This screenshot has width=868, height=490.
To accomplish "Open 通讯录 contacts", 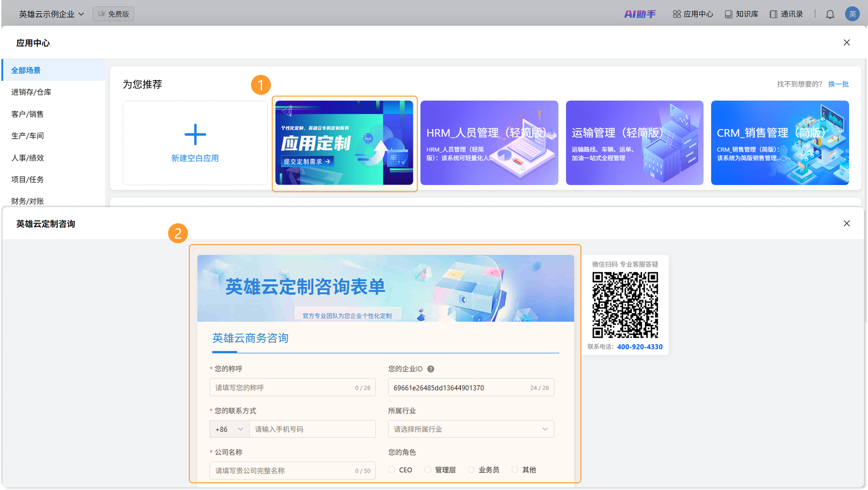I will (786, 14).
